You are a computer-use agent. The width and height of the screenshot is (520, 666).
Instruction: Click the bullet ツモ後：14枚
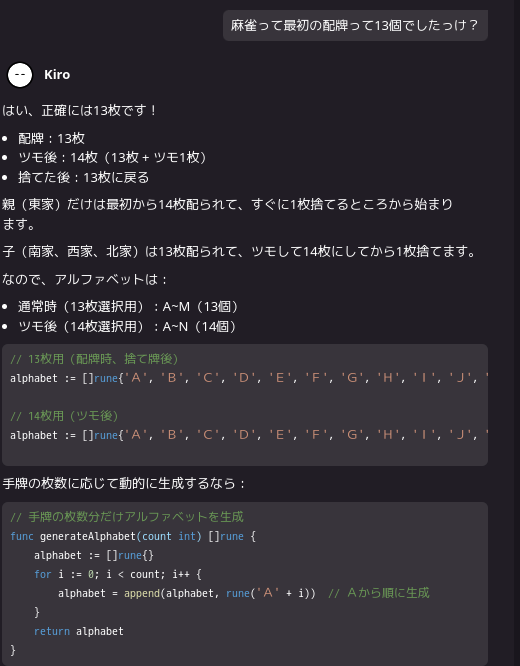click(x=113, y=158)
